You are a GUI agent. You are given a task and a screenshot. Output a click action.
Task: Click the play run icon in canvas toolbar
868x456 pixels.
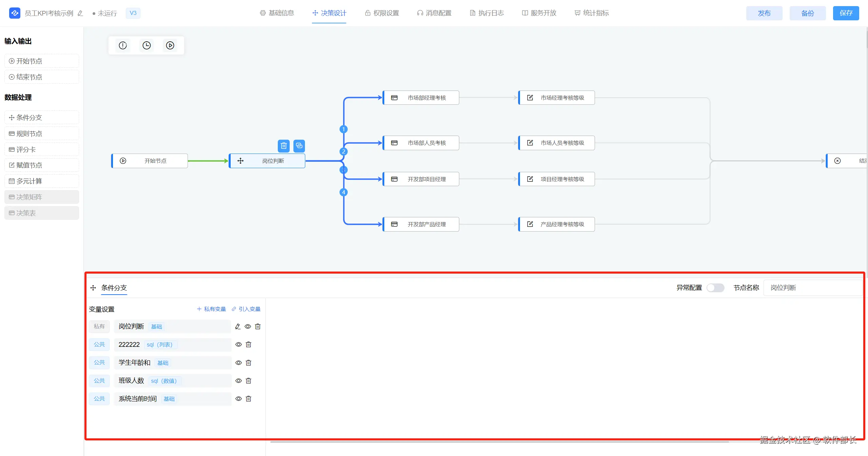click(x=170, y=45)
